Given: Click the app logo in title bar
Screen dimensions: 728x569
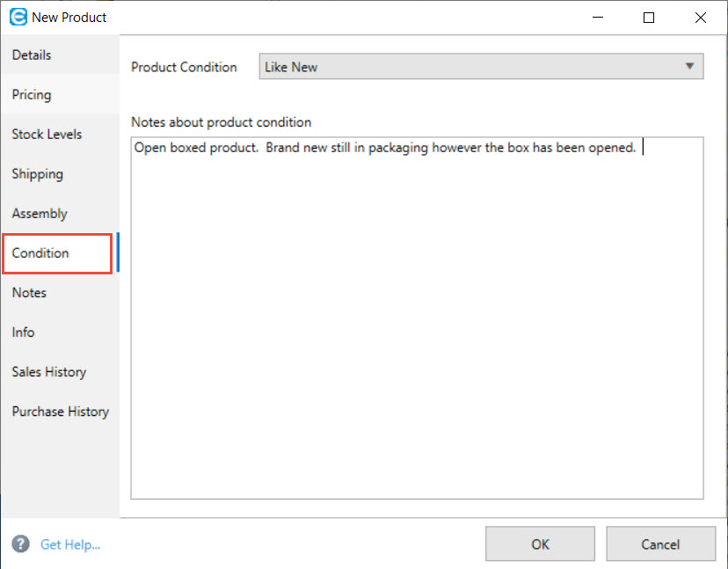Looking at the screenshot, I should point(18,17).
